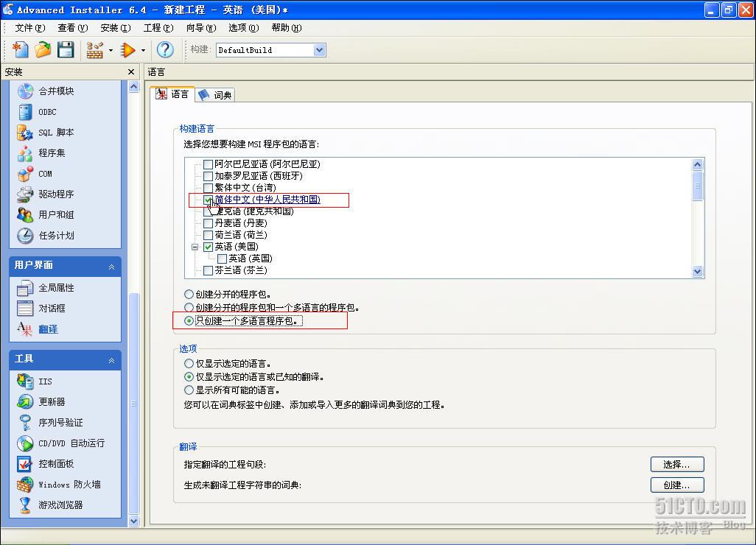Click the Build project brick wall icon
The height and width of the screenshot is (545, 756).
[95, 49]
